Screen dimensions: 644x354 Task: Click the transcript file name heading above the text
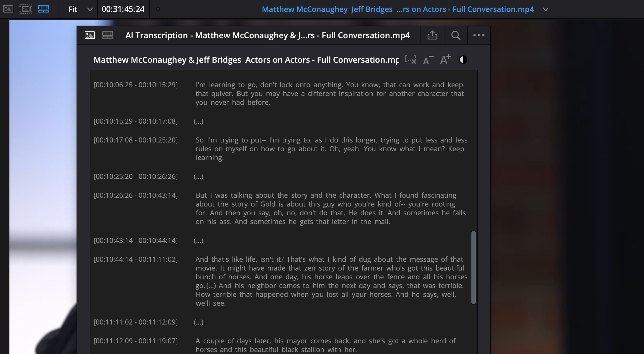point(246,60)
